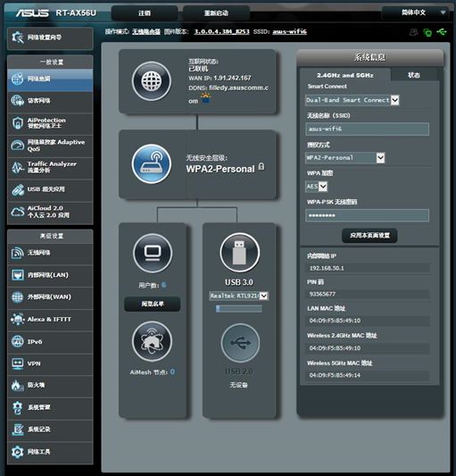Open Wireless settings icon in advanced section
Image resolution: width=456 pixels, height=476 pixels.
click(17, 253)
